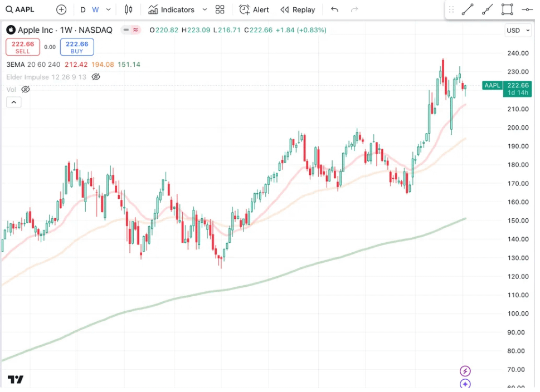
Task: Select the horizontal line drawing tool
Action: coord(527,9)
